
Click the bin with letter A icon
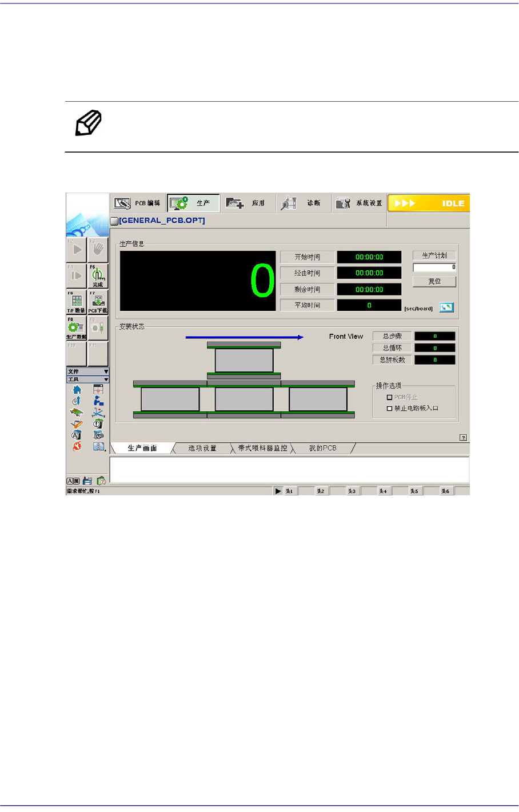77,435
